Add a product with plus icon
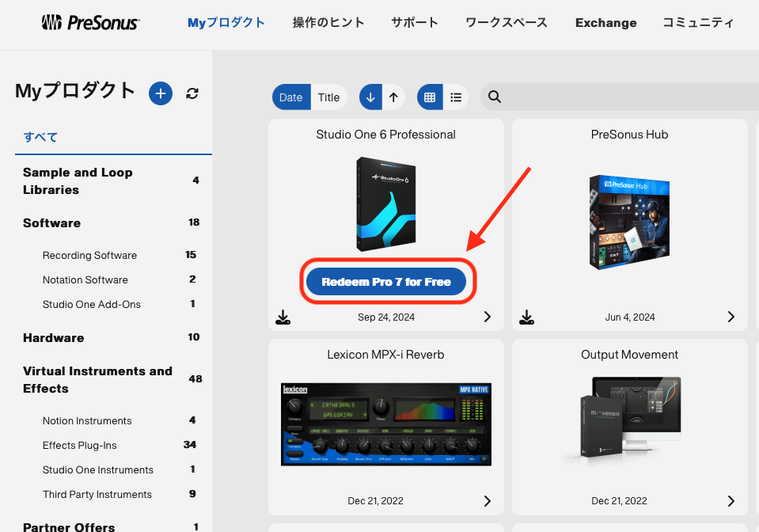Image resolution: width=759 pixels, height=532 pixels. [x=161, y=93]
